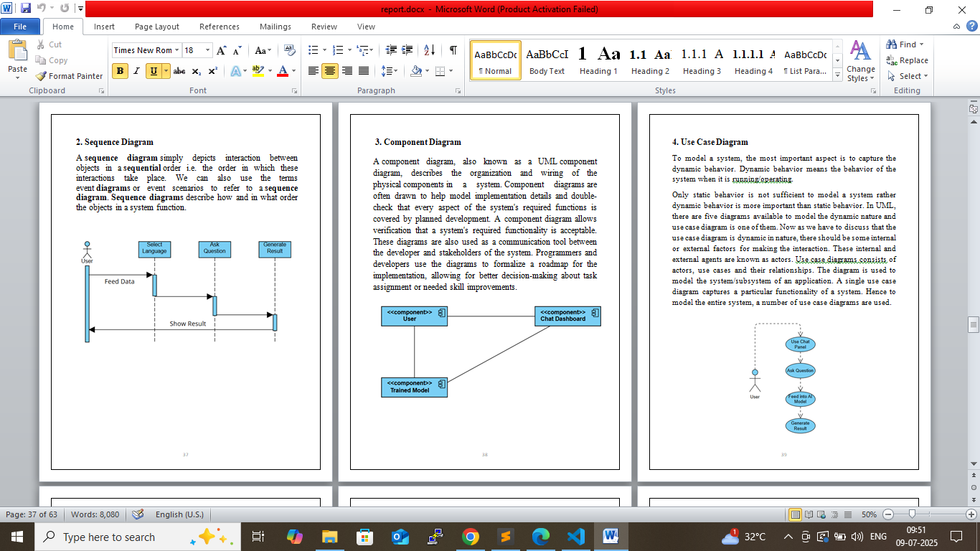The width and height of the screenshot is (980, 551).
Task: Open the File tab
Action: (x=20, y=27)
